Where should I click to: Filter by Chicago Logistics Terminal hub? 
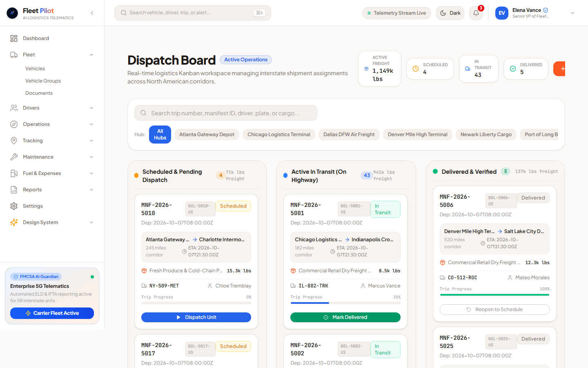pyautogui.click(x=279, y=135)
